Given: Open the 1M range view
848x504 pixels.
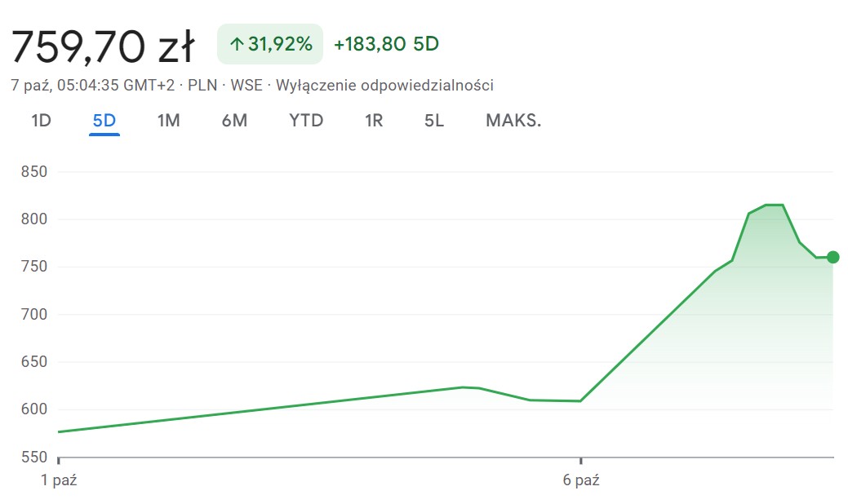Looking at the screenshot, I should [x=168, y=121].
